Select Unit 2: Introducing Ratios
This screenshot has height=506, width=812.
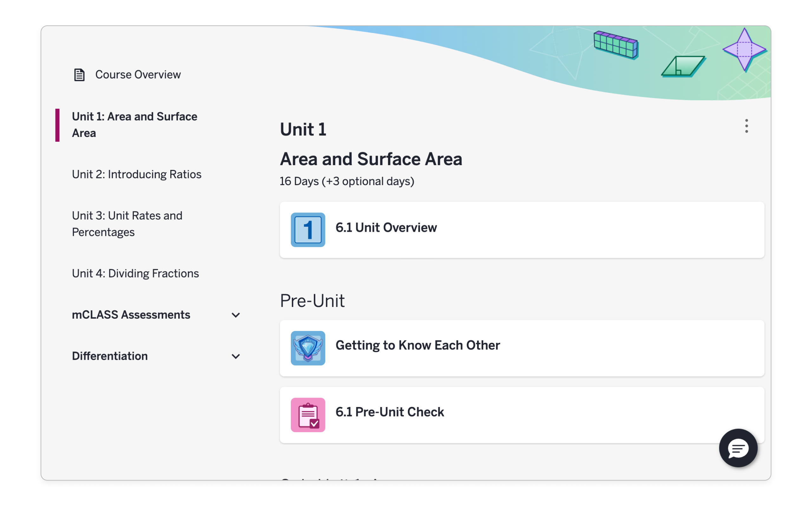(x=137, y=174)
